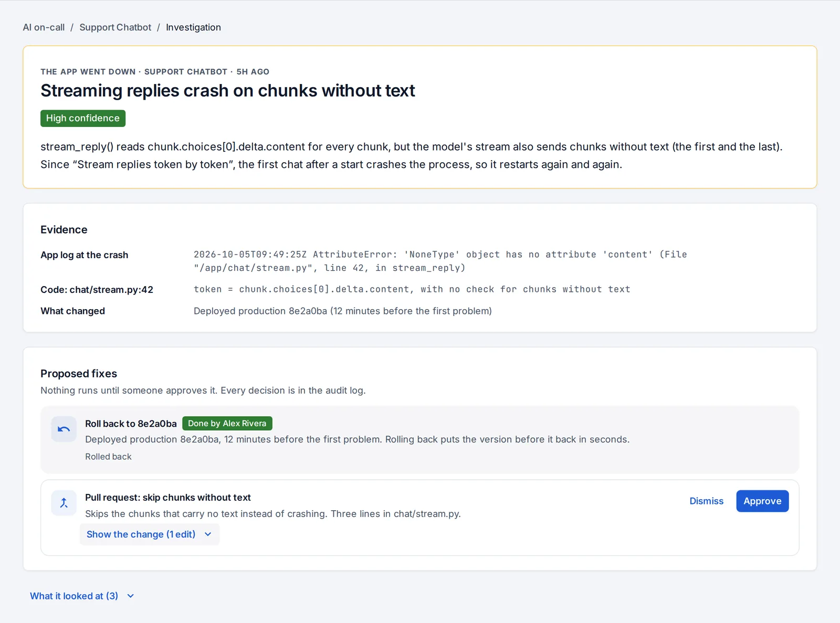Click the App log at the crash label
The width and height of the screenshot is (840, 623).
84,255
